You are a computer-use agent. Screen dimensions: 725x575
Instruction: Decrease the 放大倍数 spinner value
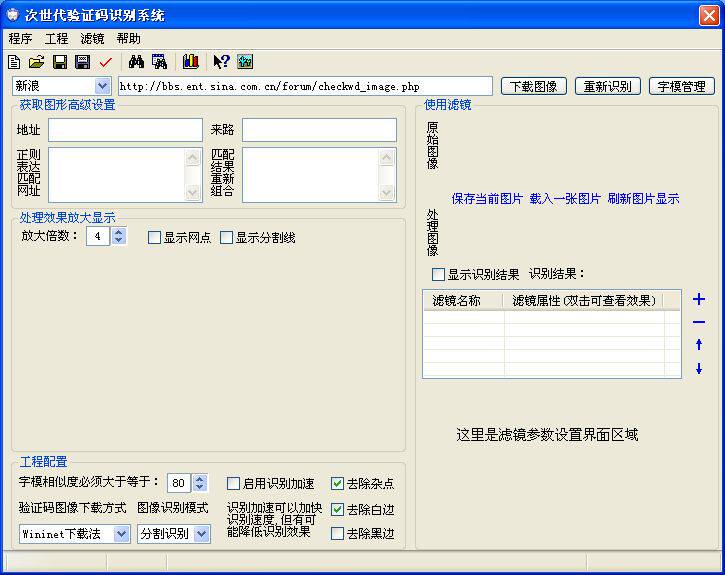119,240
